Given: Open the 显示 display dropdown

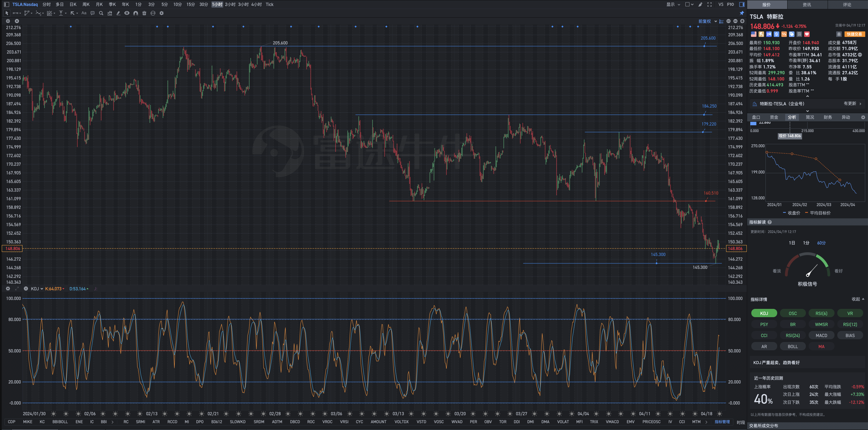Looking at the screenshot, I should [x=673, y=4].
